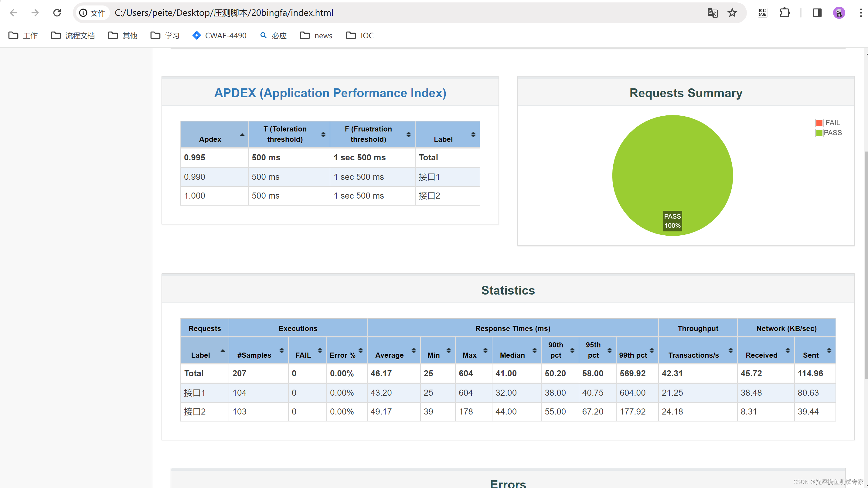868x488 pixels.
Task: Open the Google Translate icon in the address bar
Action: [x=712, y=13]
